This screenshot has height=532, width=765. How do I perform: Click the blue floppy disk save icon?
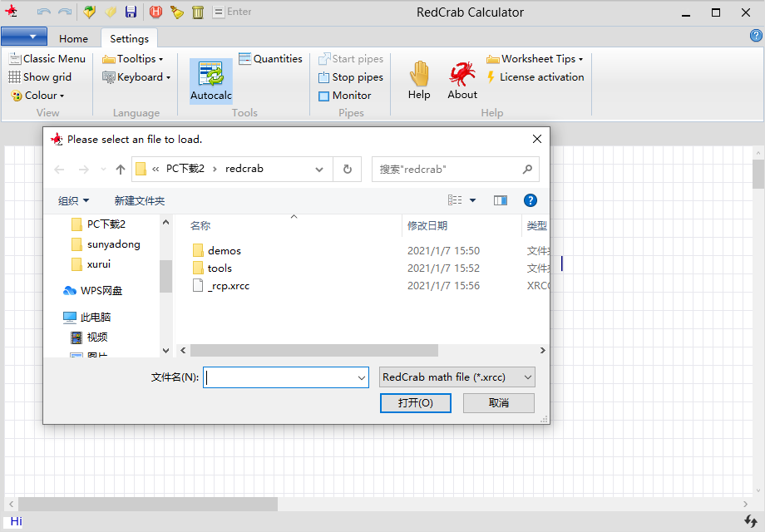click(x=131, y=12)
